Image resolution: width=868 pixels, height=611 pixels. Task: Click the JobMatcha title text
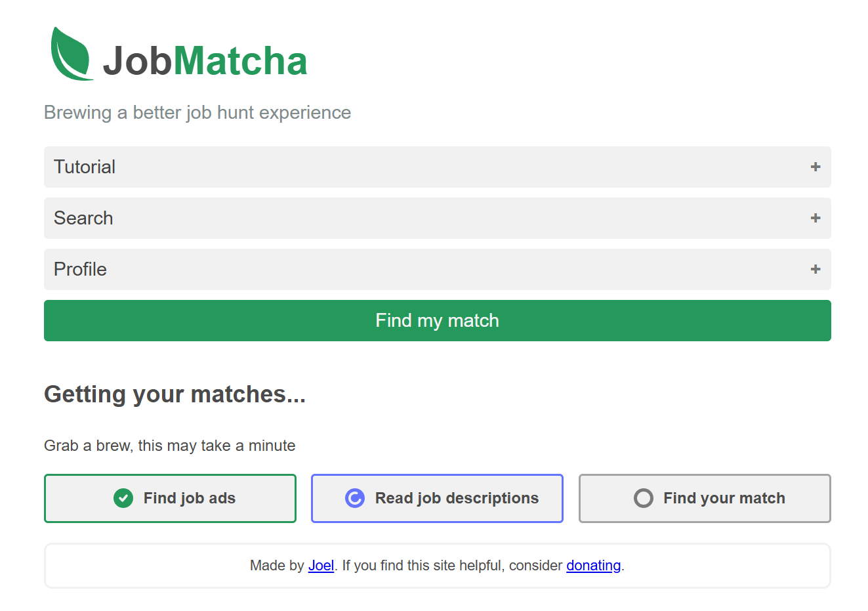tap(205, 60)
